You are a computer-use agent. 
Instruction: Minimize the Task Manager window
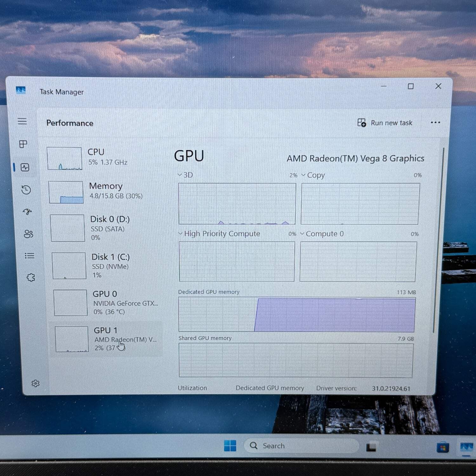(384, 86)
